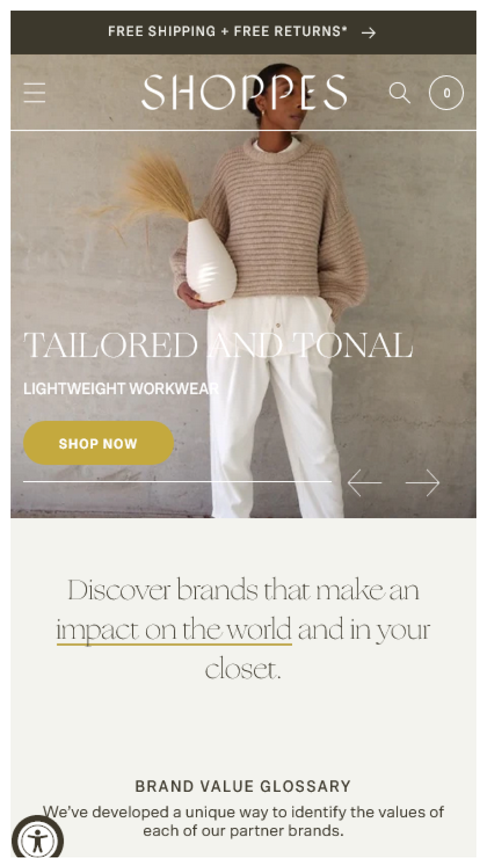Click the LIGHTWEIGHT WORKWEAR subtitle

pyautogui.click(x=121, y=388)
